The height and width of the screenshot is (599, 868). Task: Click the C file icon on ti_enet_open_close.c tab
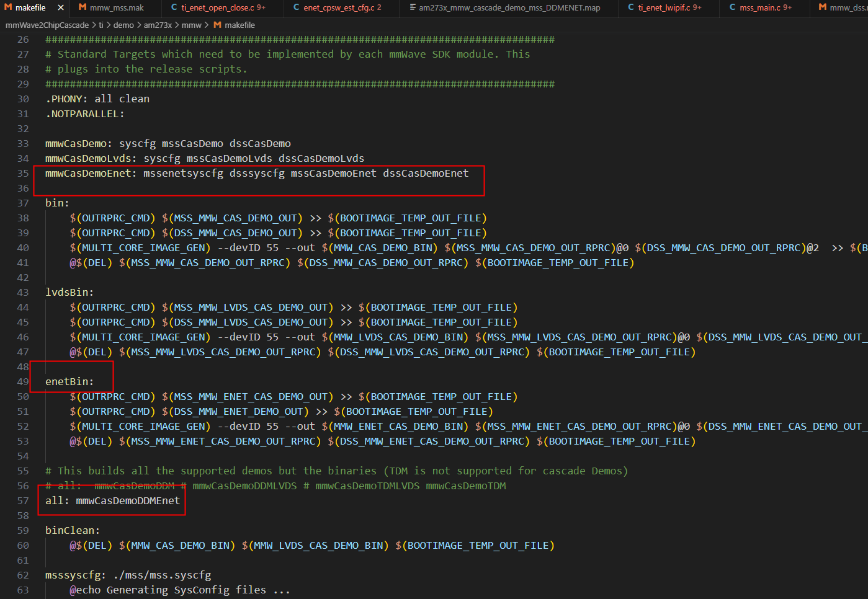pos(174,7)
